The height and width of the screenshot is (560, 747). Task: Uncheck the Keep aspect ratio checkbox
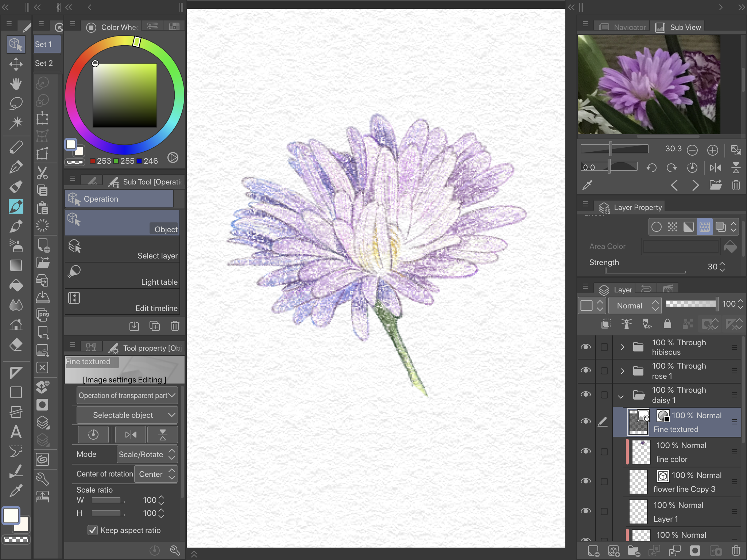pyautogui.click(x=93, y=530)
